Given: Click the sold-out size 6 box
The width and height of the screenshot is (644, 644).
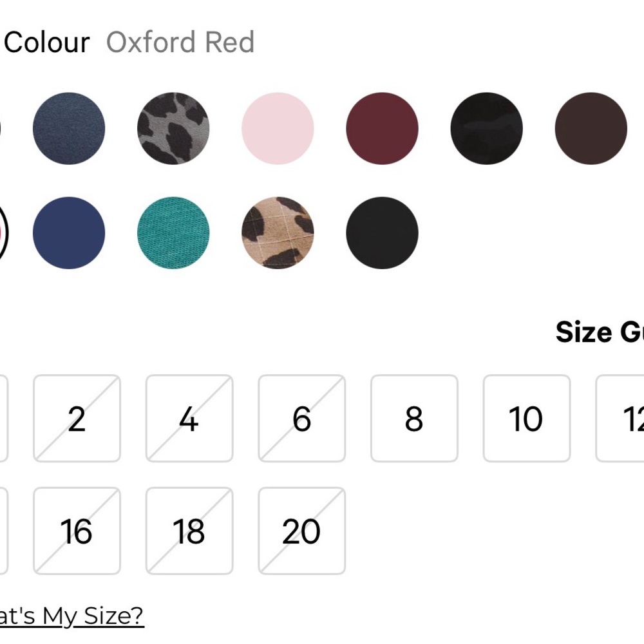Looking at the screenshot, I should [302, 418].
